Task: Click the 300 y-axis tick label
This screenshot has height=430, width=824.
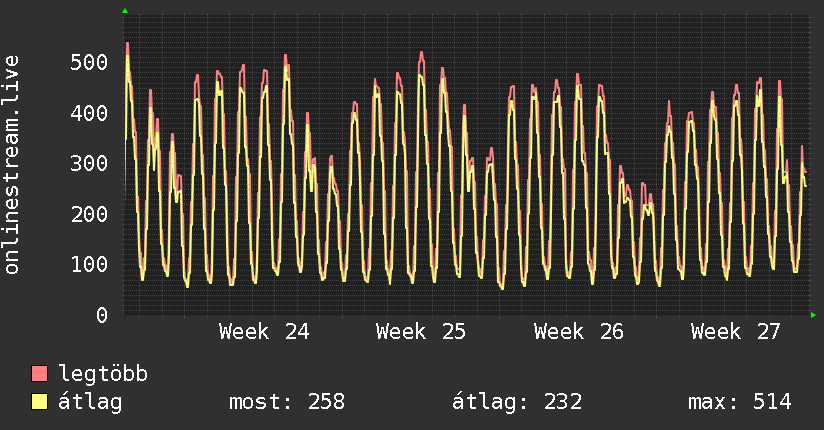Action: coord(89,163)
